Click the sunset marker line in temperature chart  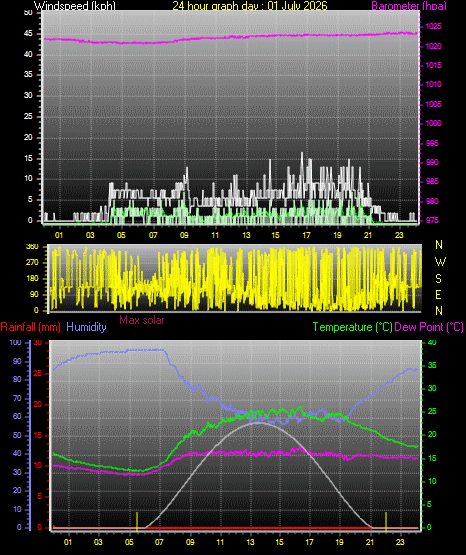[x=386, y=521]
